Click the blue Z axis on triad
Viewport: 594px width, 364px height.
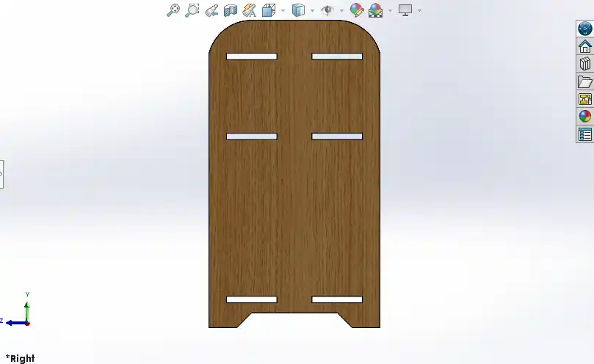tap(15, 323)
